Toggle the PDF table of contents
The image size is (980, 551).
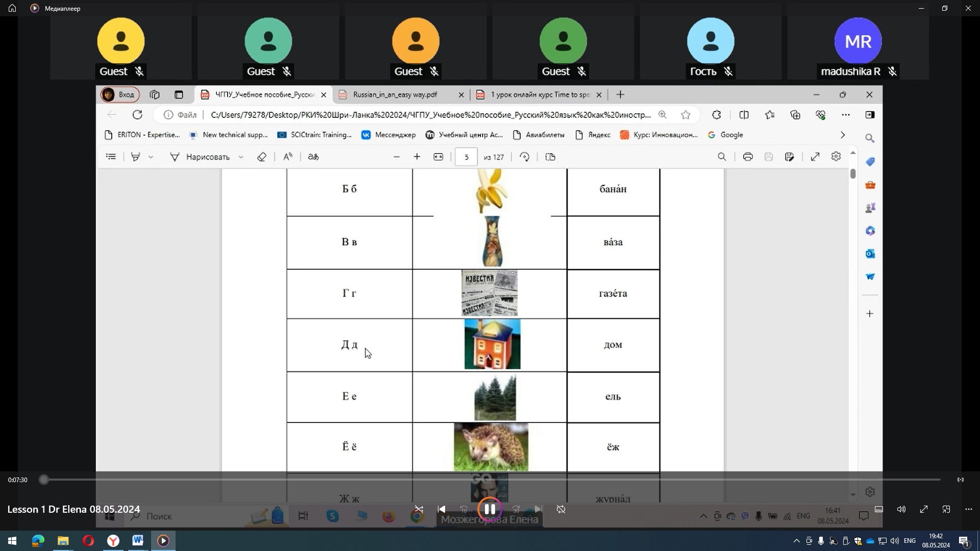[x=111, y=157]
